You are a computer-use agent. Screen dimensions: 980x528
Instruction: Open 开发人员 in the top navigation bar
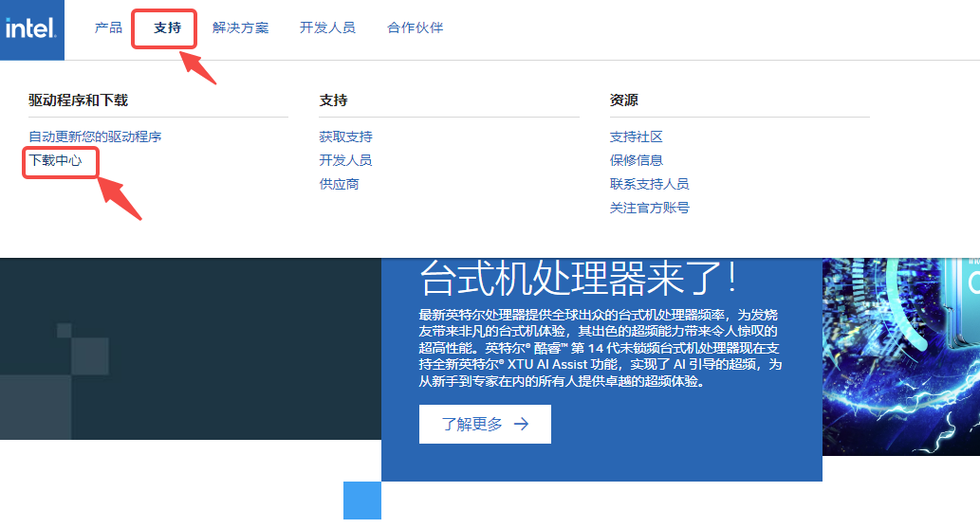tap(327, 28)
